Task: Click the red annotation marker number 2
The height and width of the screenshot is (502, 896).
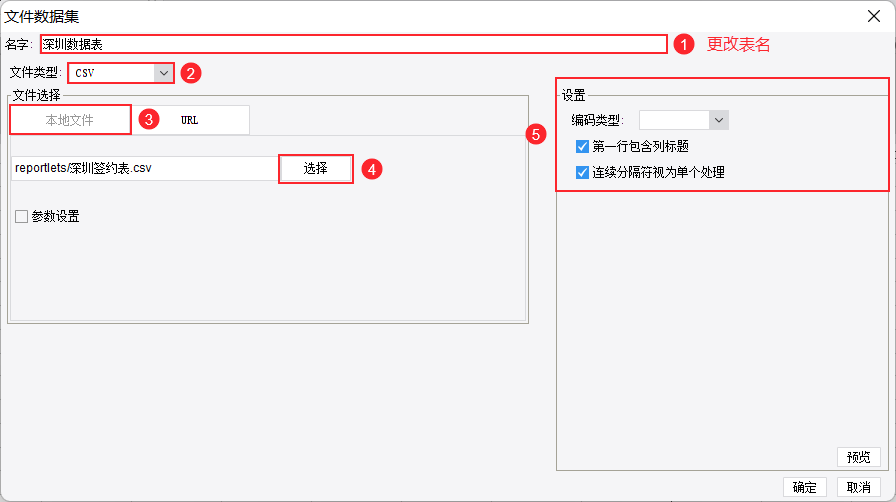Action: coord(190,73)
